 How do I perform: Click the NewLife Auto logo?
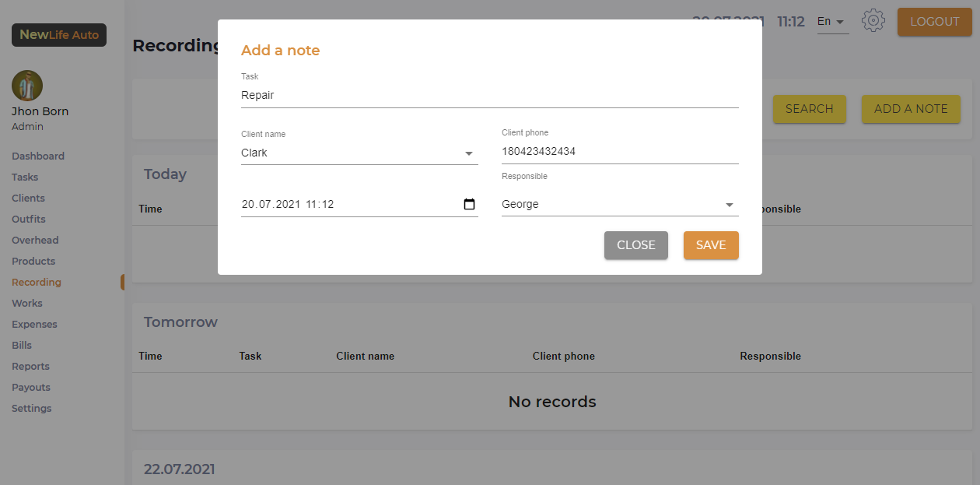click(59, 35)
